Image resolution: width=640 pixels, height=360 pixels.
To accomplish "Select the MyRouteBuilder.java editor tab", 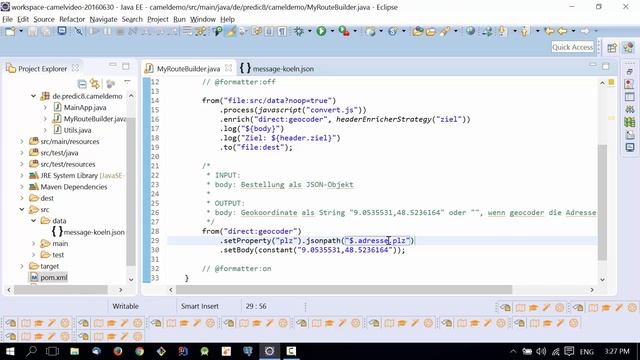I will pos(188,69).
